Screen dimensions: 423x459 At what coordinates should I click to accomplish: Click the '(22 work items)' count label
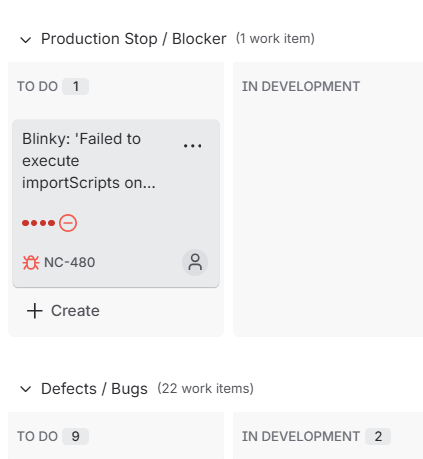206,389
